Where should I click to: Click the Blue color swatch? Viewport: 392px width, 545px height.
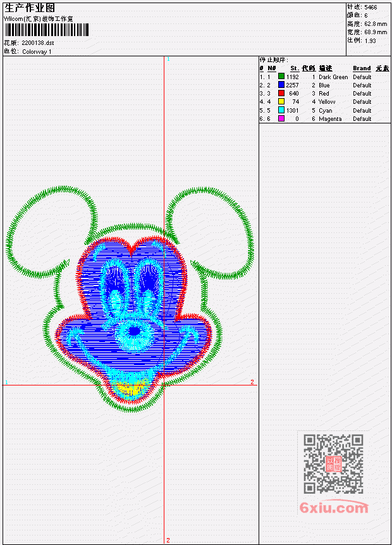click(x=281, y=85)
